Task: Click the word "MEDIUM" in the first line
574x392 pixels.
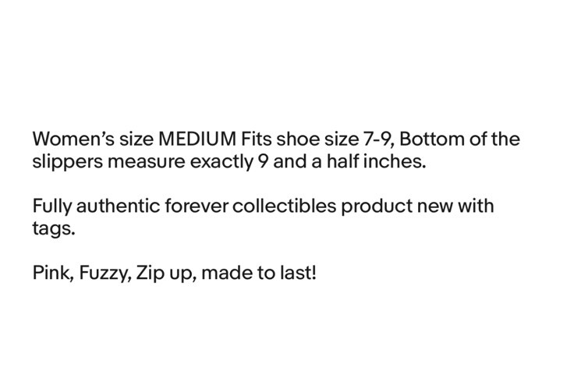Action: pyautogui.click(x=197, y=139)
